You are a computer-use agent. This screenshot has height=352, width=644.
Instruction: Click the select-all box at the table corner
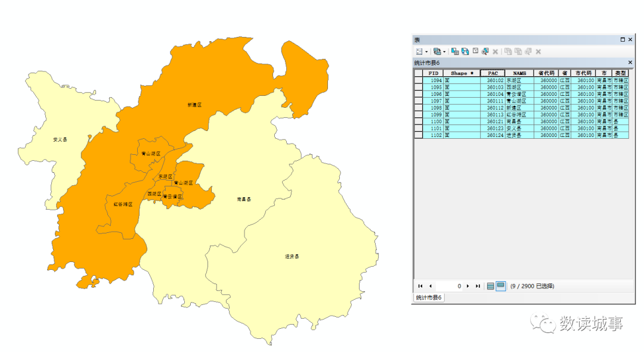coord(419,73)
